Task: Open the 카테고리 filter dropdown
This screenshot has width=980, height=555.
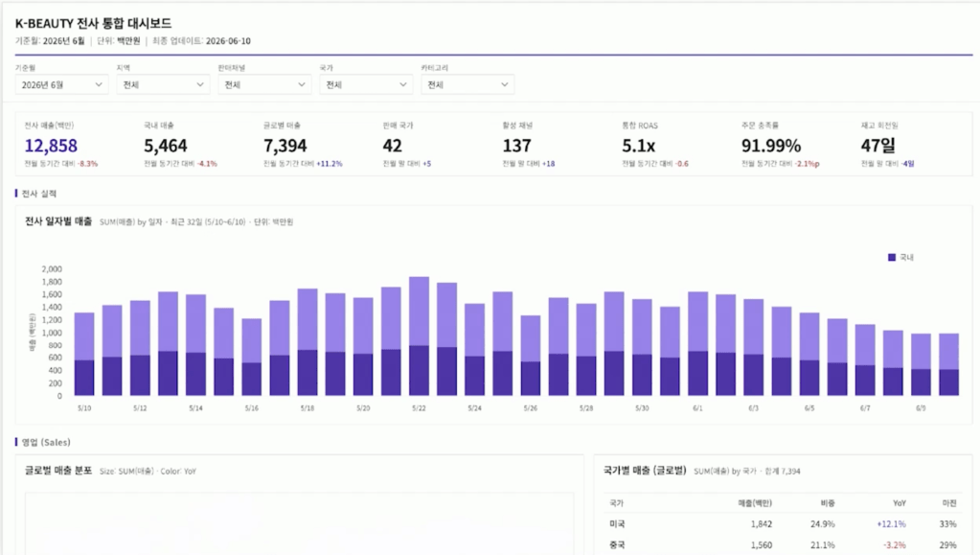Action: click(467, 84)
